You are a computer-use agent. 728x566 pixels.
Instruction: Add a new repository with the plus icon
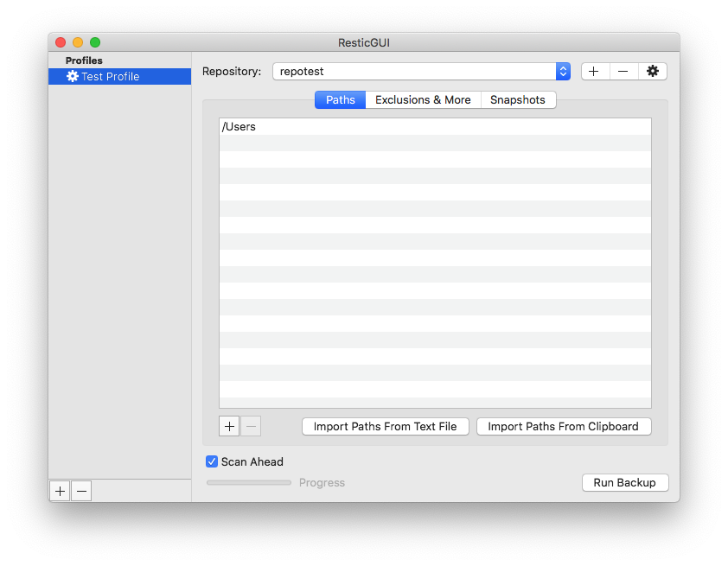point(594,71)
